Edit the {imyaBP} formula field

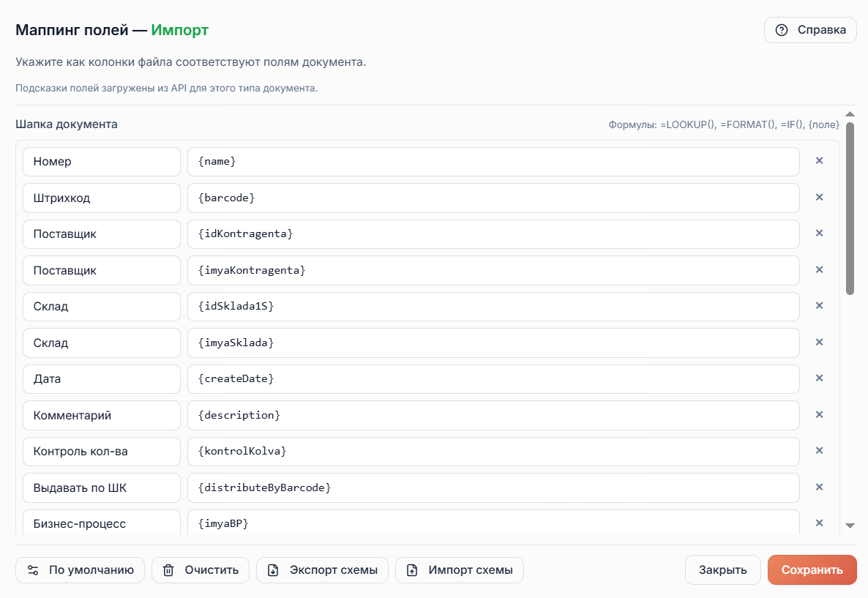(493, 523)
